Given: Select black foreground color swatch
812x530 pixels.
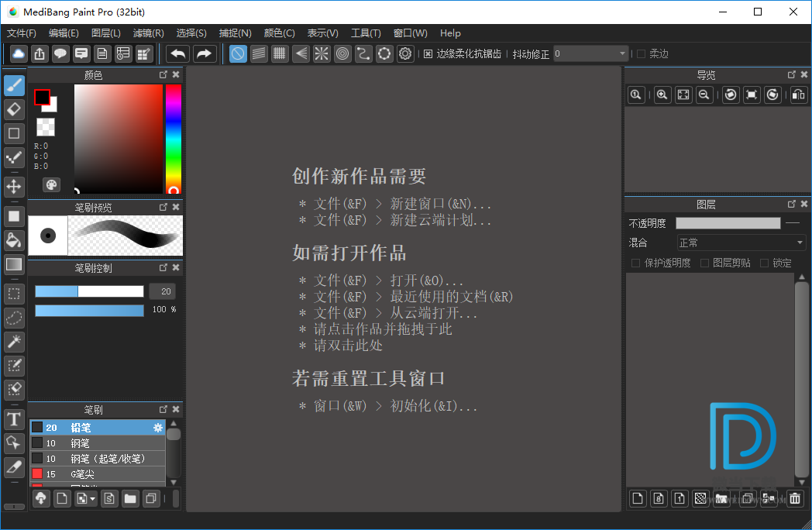Looking at the screenshot, I should pyautogui.click(x=42, y=97).
